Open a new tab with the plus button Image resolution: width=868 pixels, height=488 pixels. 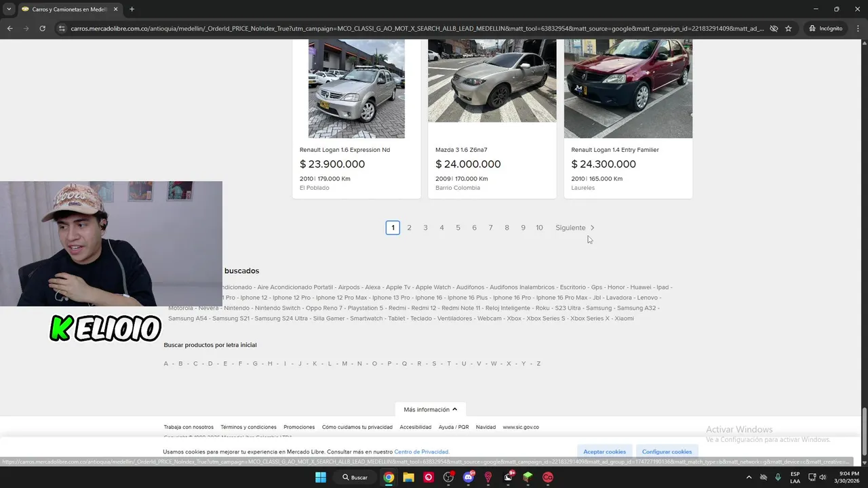tap(132, 9)
